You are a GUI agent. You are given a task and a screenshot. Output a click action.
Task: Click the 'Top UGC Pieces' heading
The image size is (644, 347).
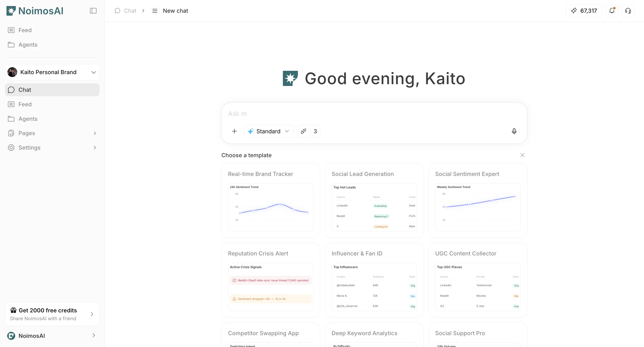[x=449, y=267]
